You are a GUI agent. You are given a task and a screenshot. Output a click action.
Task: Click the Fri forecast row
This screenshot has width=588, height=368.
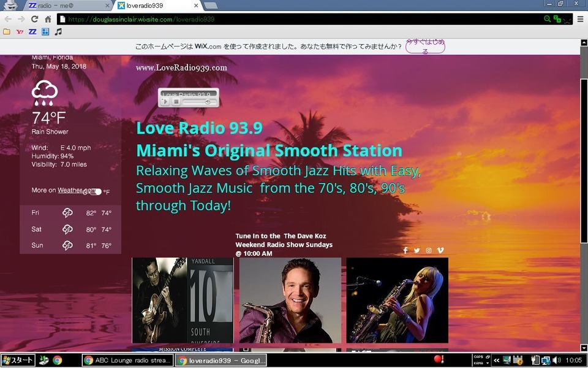point(70,213)
